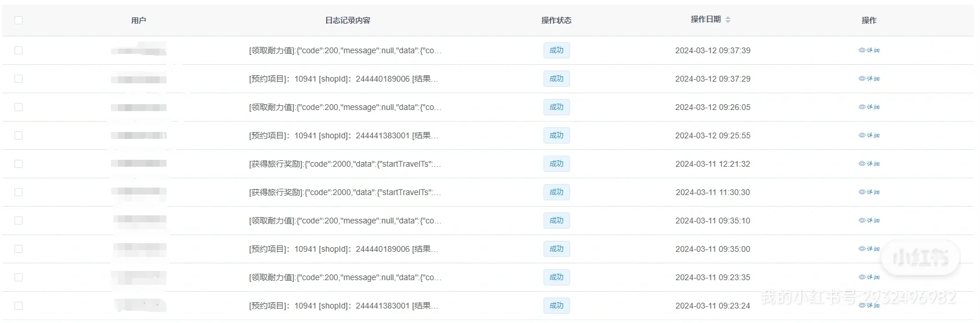Open details eye icon for 09:37:39 row
The width and height of the screenshot is (980, 323).
[862, 50]
